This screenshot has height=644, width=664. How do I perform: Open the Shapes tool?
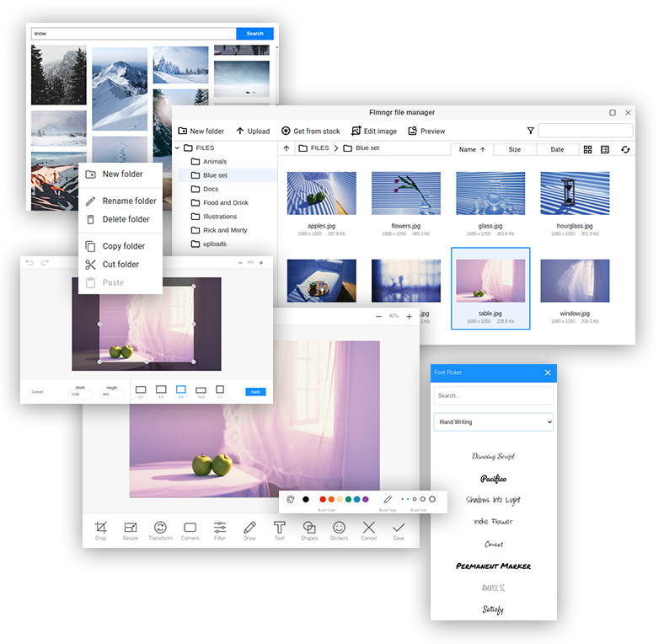click(x=309, y=530)
